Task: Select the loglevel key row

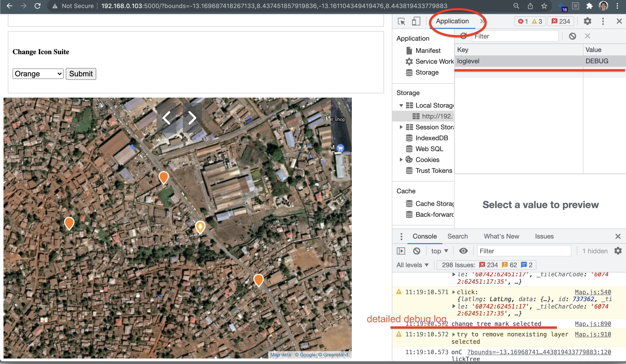Action: coord(540,61)
